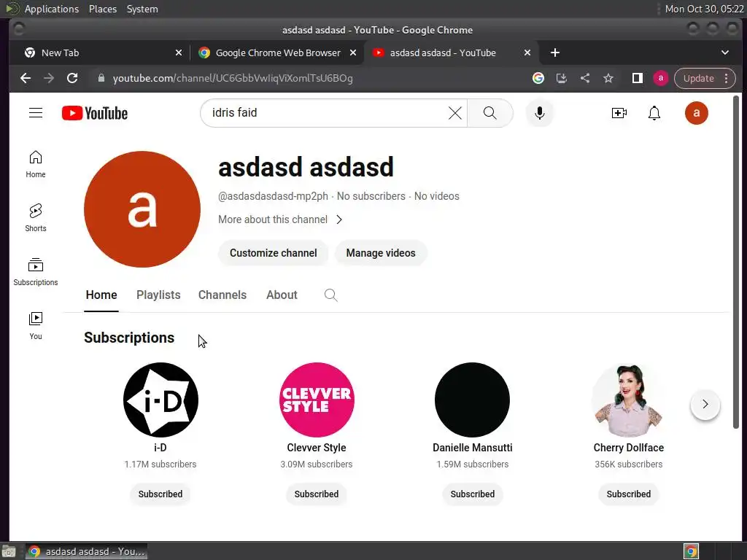Open the tab search dropdown chevron
Viewport: 747px width, 560px height.
pos(724,52)
